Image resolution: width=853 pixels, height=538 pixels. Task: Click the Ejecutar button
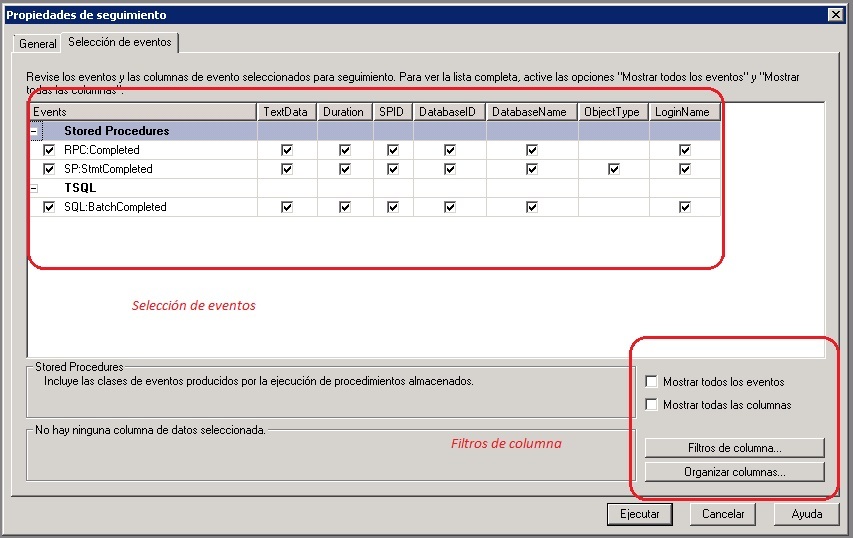coord(640,514)
